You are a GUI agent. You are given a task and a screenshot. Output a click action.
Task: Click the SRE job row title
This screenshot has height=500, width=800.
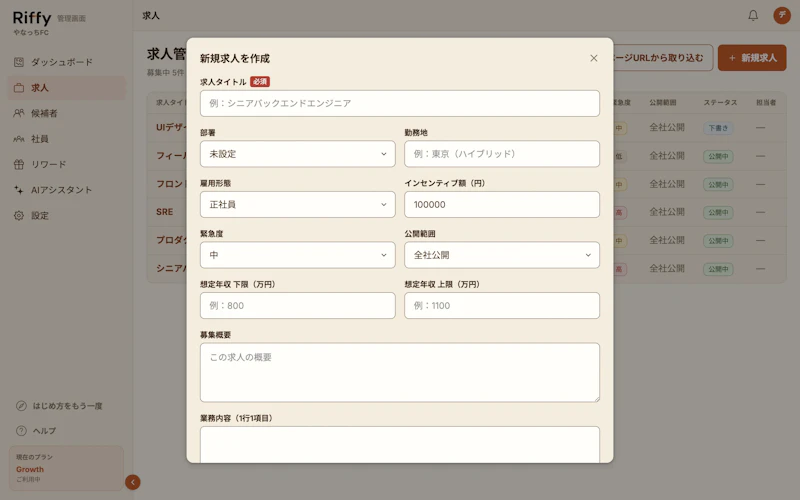(x=165, y=212)
